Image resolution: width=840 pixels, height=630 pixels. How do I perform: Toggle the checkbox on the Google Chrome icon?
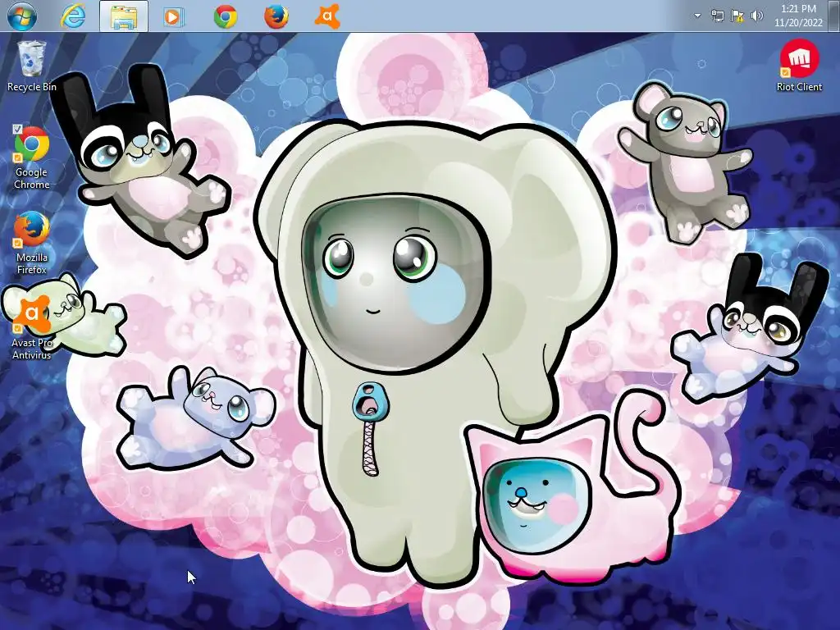[17, 129]
